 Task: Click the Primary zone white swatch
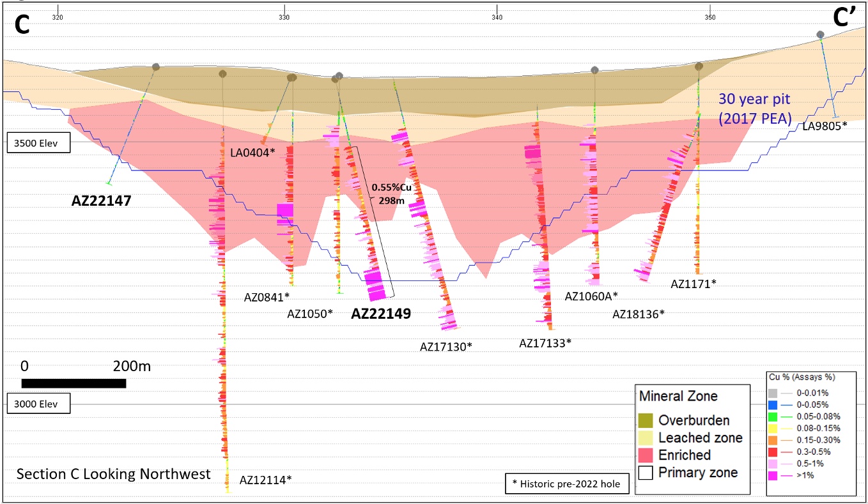pos(646,472)
